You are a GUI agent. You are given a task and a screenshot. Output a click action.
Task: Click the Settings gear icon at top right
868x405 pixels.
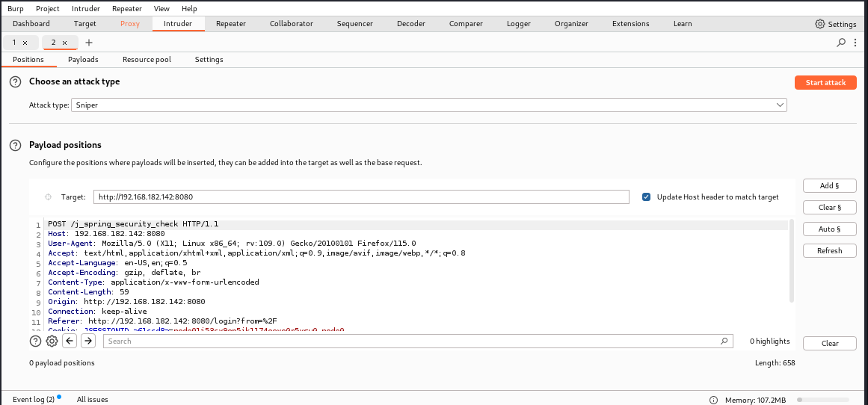[x=820, y=24]
